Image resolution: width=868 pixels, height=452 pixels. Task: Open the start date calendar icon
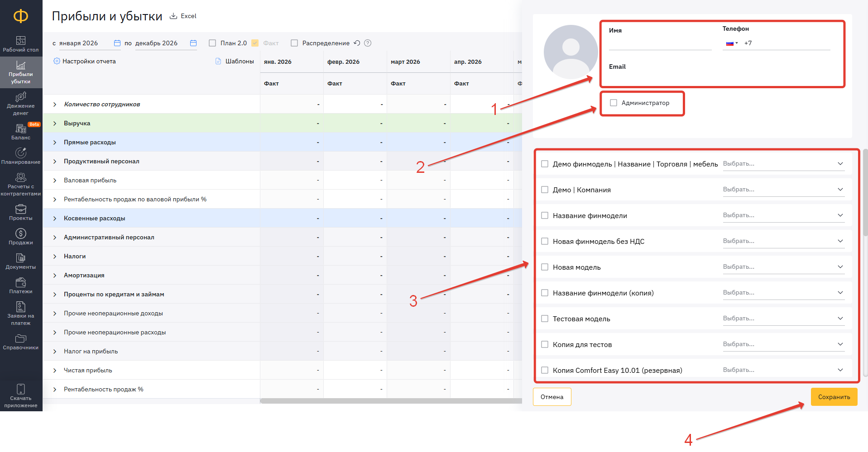(x=117, y=43)
